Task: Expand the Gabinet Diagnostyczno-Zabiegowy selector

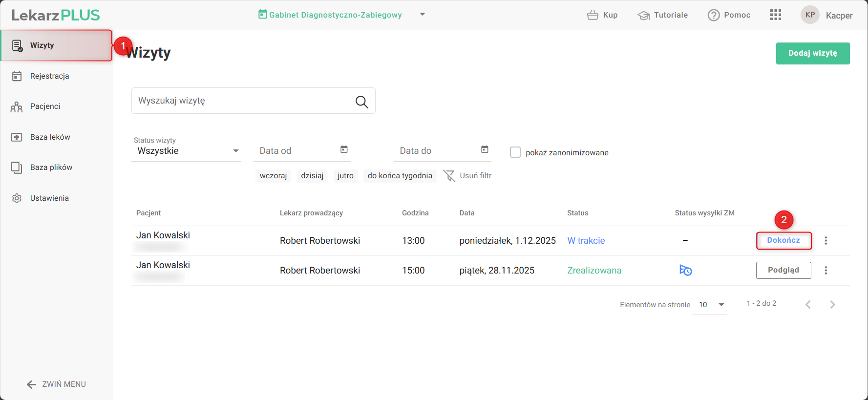Action: (x=422, y=15)
